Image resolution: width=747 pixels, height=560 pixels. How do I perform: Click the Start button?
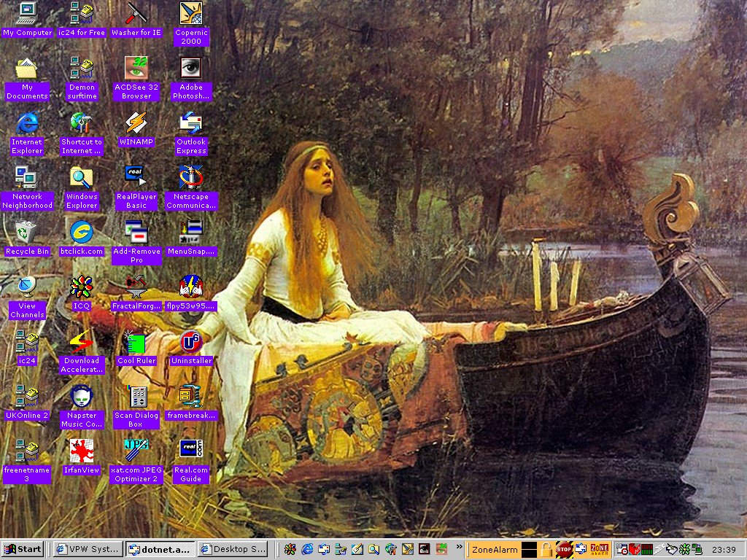click(x=23, y=549)
